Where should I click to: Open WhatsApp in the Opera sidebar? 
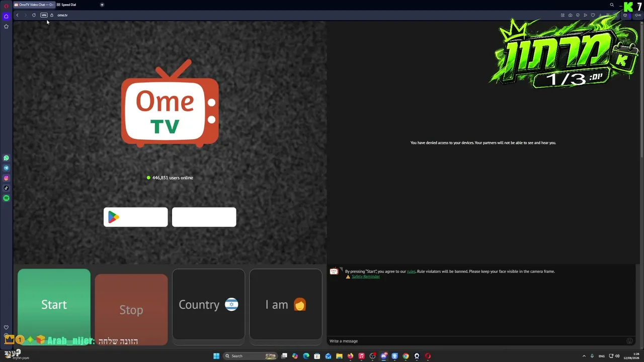click(6, 158)
